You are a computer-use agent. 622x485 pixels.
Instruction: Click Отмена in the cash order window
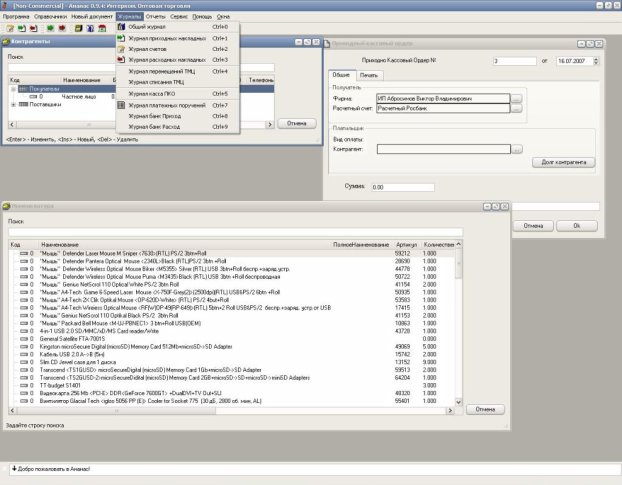coord(533,226)
